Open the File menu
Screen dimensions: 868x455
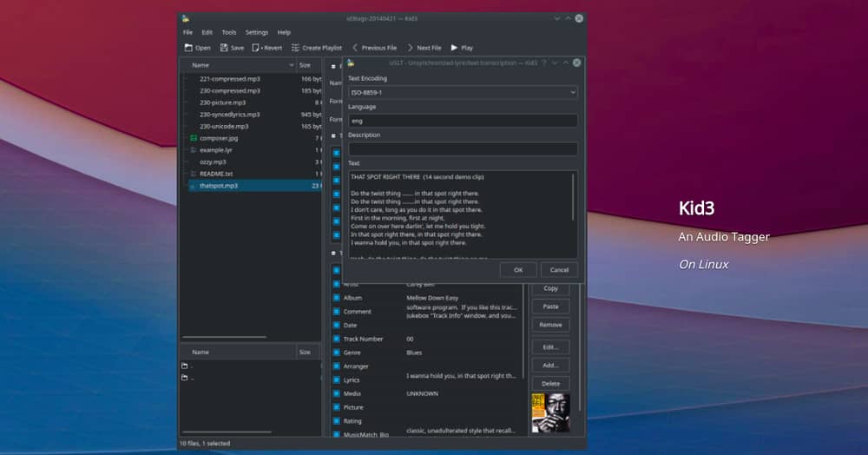pos(187,33)
